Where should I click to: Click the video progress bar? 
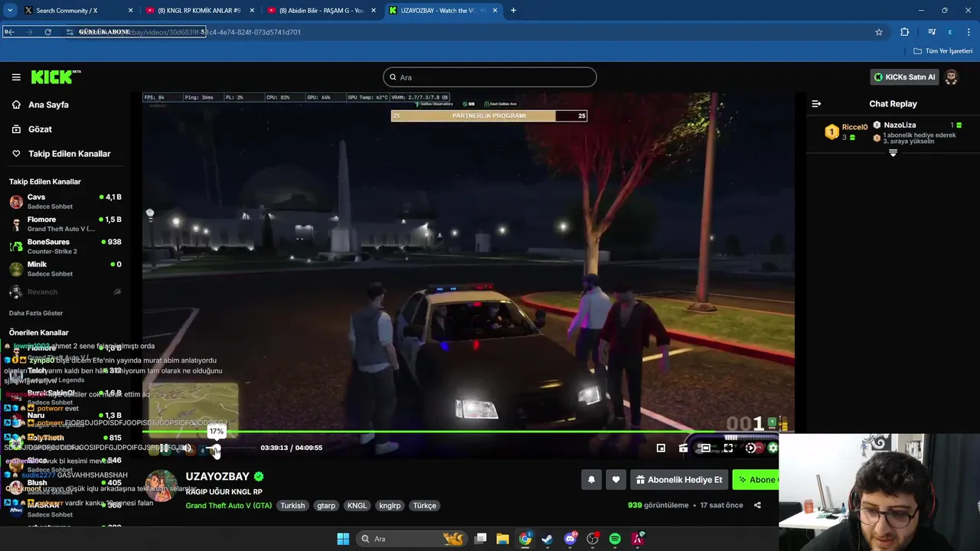tap(469, 432)
